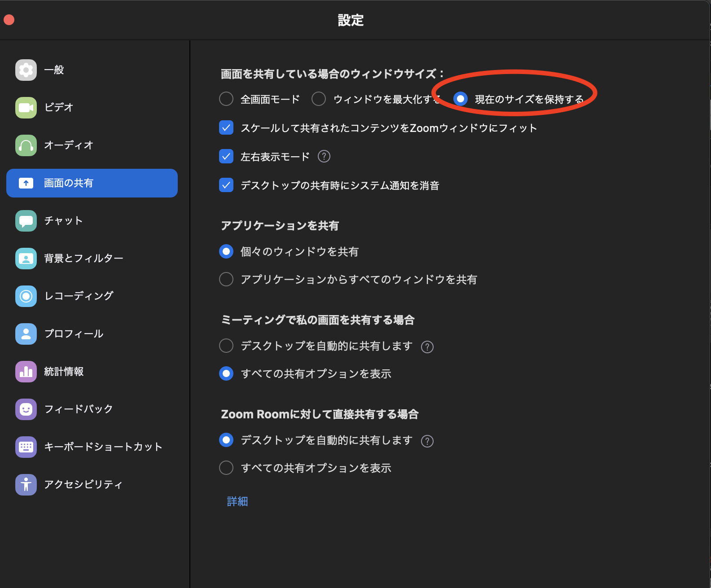Open 画面の共有 settings tab
This screenshot has height=588, width=711.
(92, 183)
